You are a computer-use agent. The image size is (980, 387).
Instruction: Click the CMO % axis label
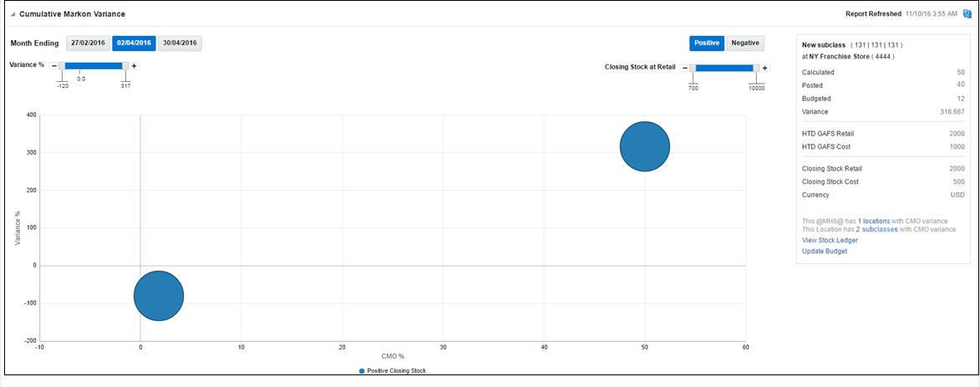click(393, 356)
